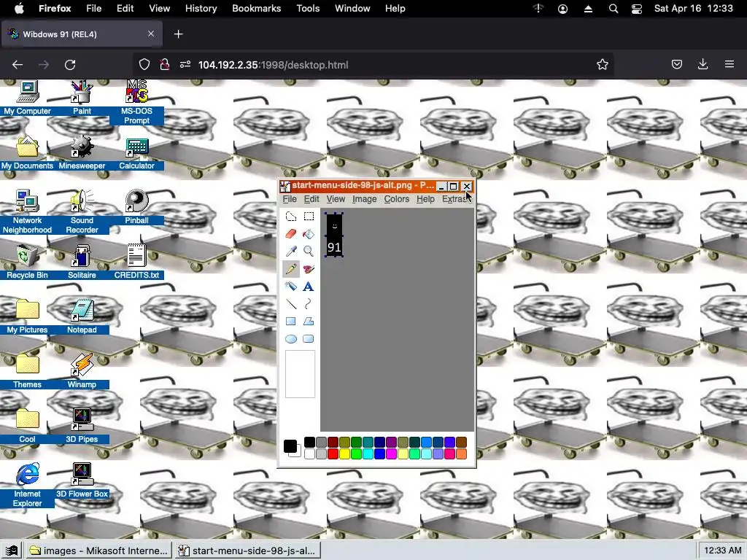The image size is (747, 560).
Task: Choose the Brush tool
Action: coord(309,269)
